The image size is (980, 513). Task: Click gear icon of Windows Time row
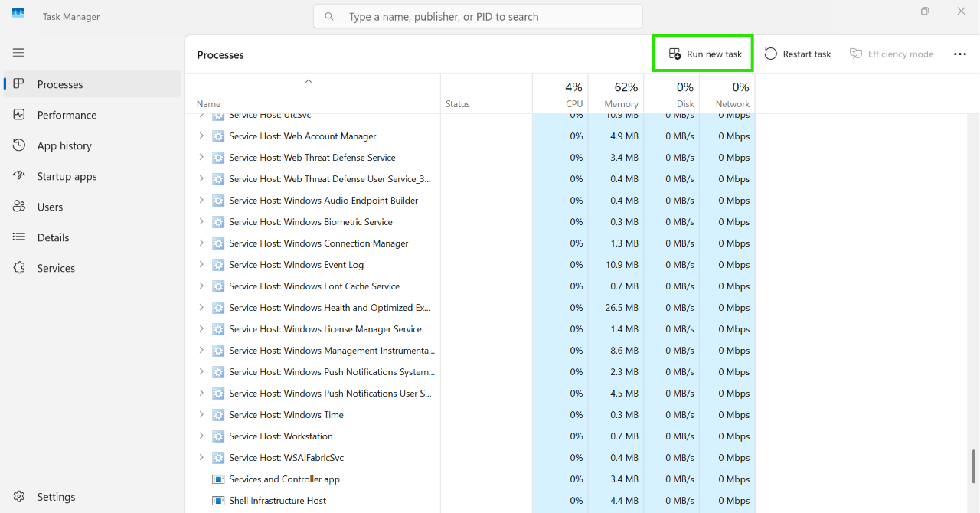point(218,415)
